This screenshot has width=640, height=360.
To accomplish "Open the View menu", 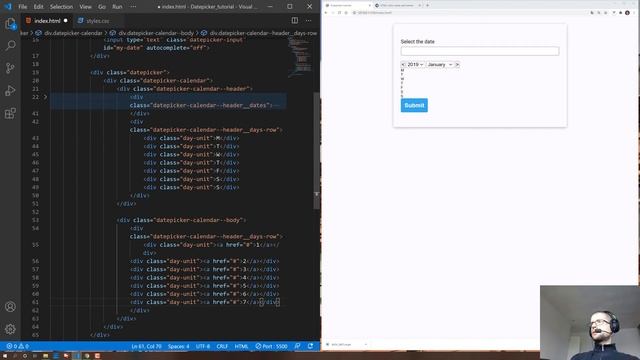I will click(85, 7).
